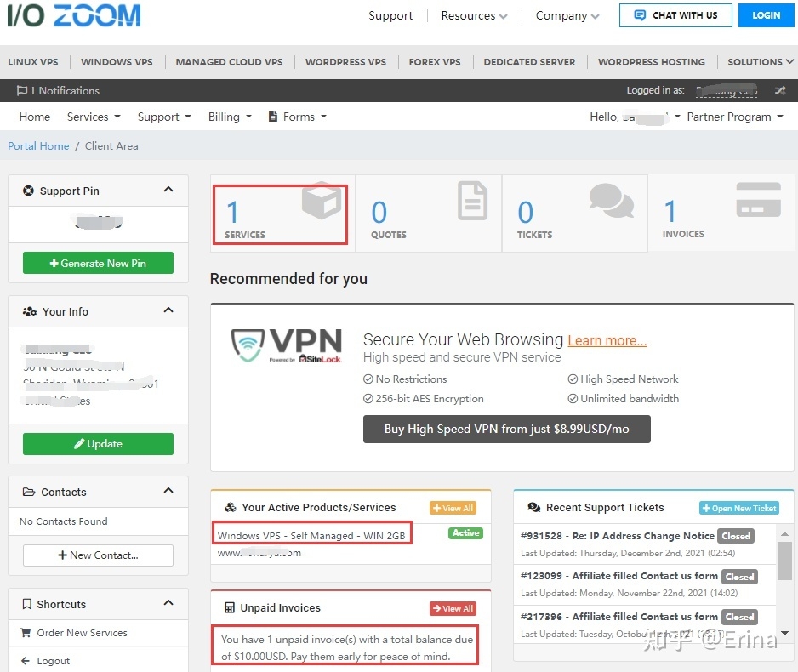Go to Home in client menu
The image size is (798, 672).
coord(35,117)
